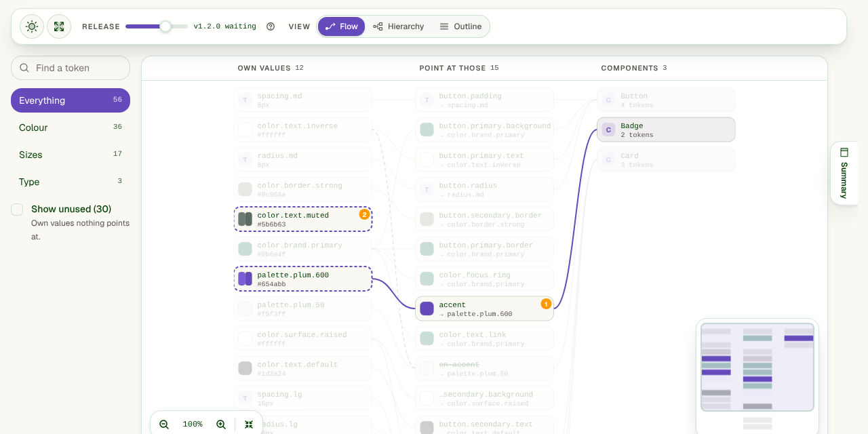This screenshot has width=868, height=434.
Task: Select the button.secondary.border alias node
Action: (485, 220)
